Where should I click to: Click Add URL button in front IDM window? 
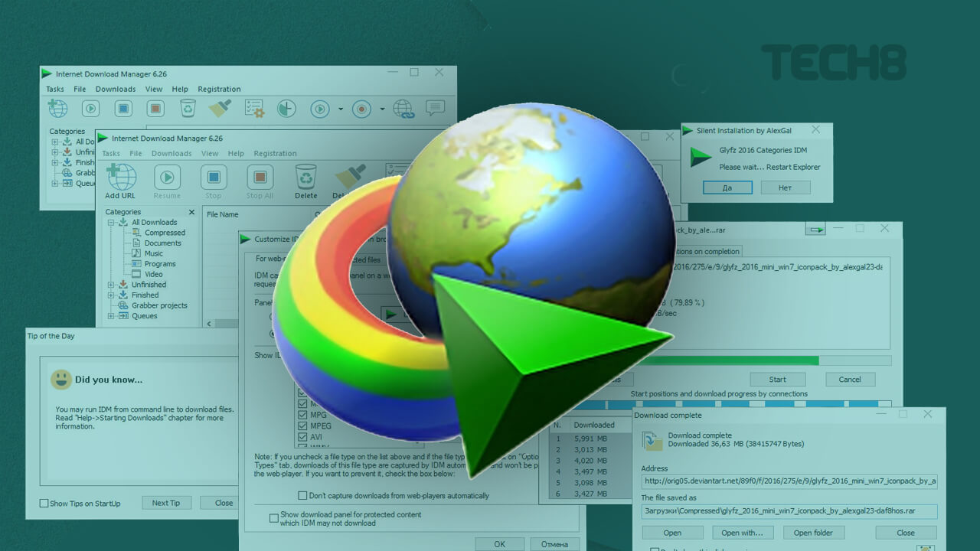pos(121,182)
